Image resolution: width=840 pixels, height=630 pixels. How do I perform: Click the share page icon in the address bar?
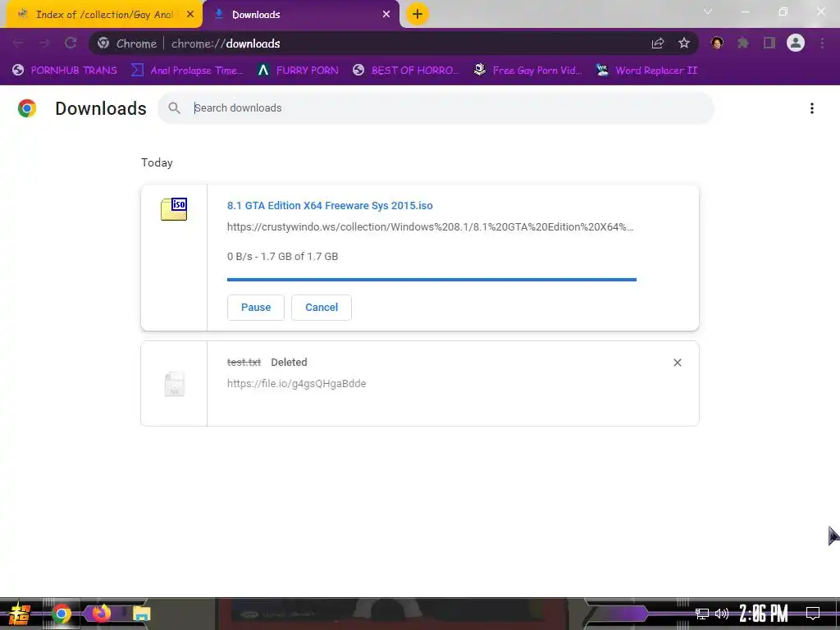point(658,43)
